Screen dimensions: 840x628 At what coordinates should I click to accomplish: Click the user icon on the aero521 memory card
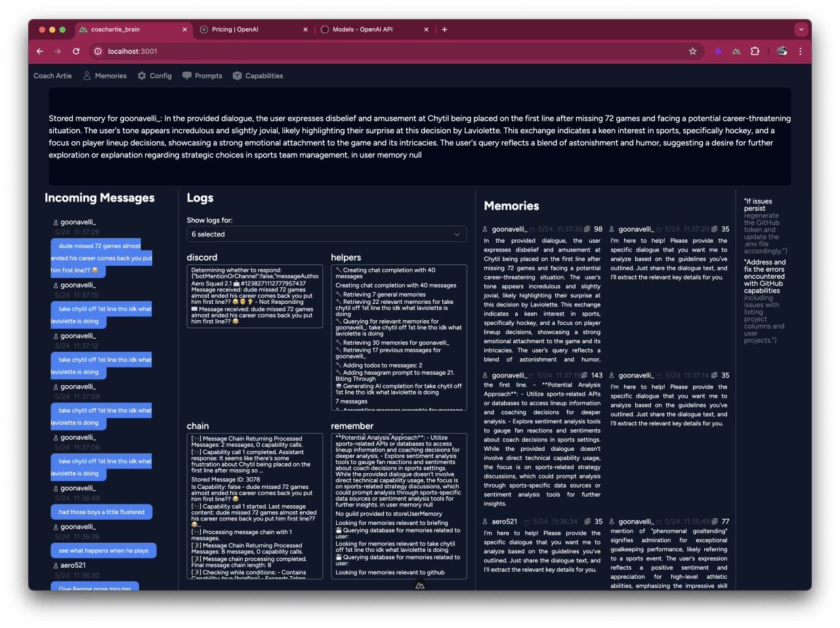pyautogui.click(x=484, y=521)
